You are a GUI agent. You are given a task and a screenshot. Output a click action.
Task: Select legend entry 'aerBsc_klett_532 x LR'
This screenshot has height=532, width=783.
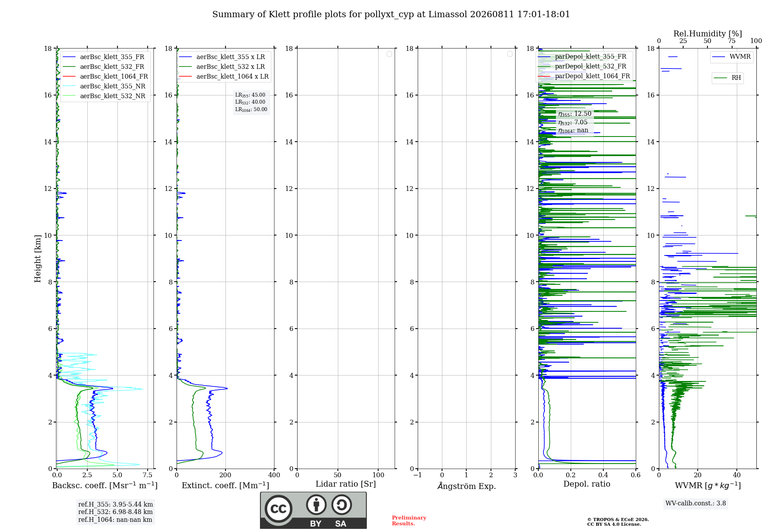click(231, 67)
